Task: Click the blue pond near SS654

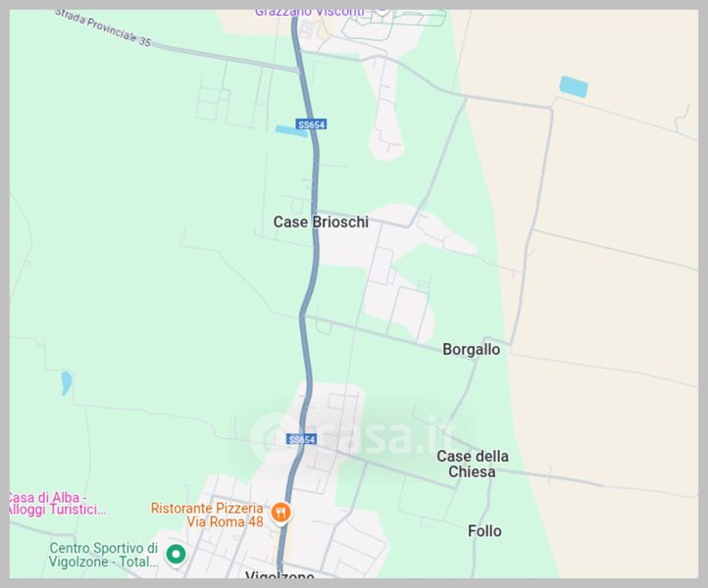Action: pyautogui.click(x=290, y=131)
